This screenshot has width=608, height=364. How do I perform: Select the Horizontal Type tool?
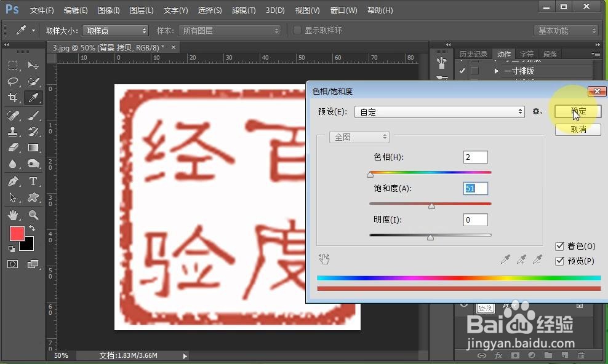(x=33, y=181)
